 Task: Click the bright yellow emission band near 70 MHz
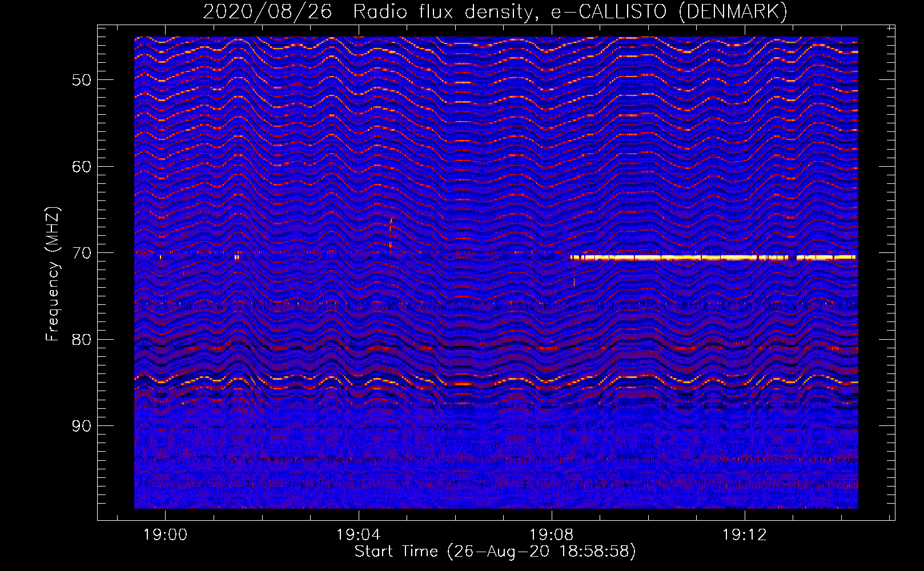coord(713,258)
